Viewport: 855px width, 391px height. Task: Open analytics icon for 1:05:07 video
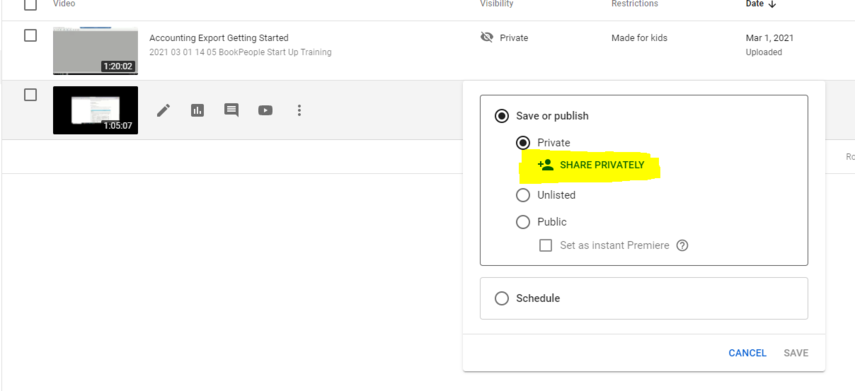[x=197, y=110]
